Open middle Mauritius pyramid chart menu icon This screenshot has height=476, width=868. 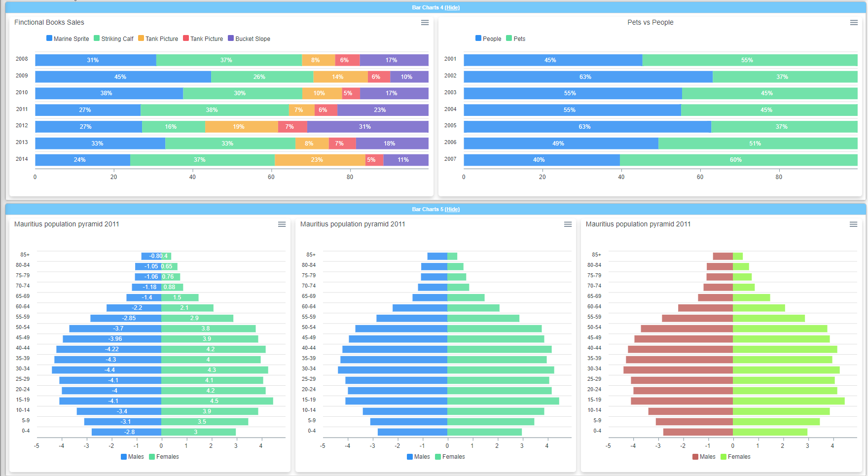click(x=568, y=224)
